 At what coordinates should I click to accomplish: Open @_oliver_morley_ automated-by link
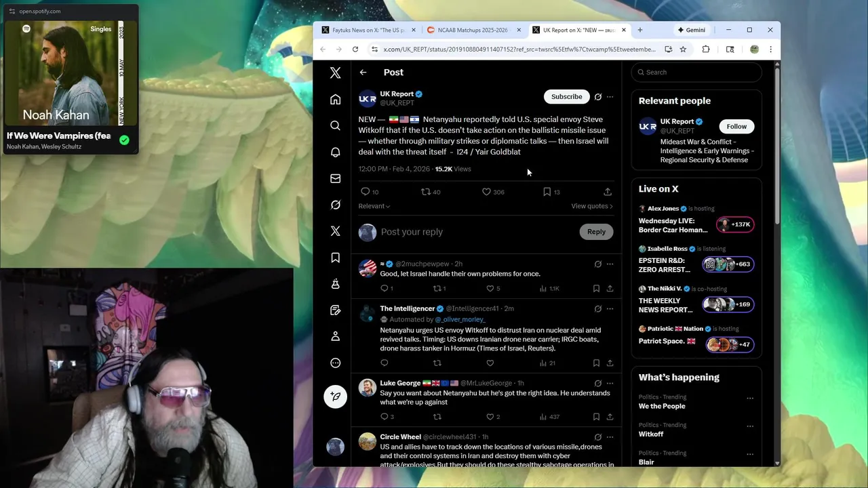tap(460, 319)
